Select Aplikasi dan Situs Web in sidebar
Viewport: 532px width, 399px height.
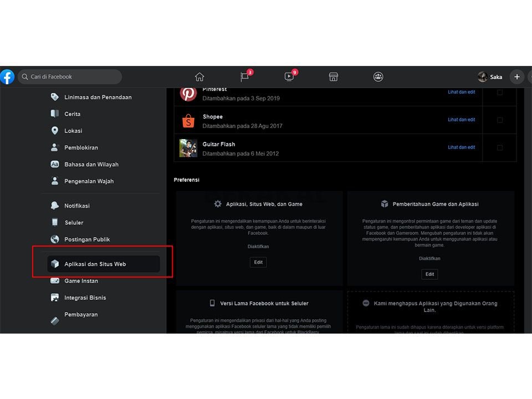pos(104,264)
